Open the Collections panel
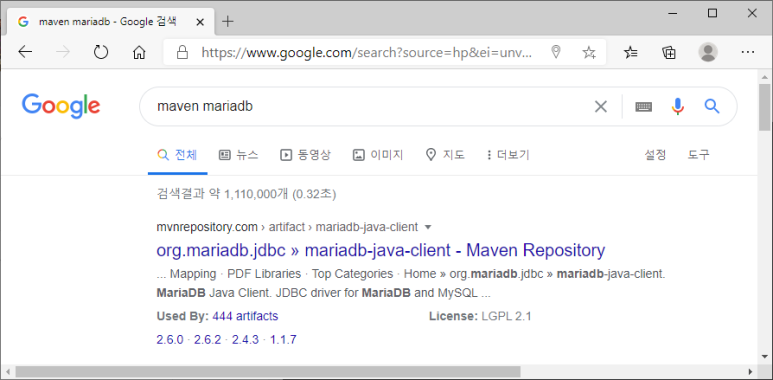Image resolution: width=773 pixels, height=380 pixels. click(669, 52)
